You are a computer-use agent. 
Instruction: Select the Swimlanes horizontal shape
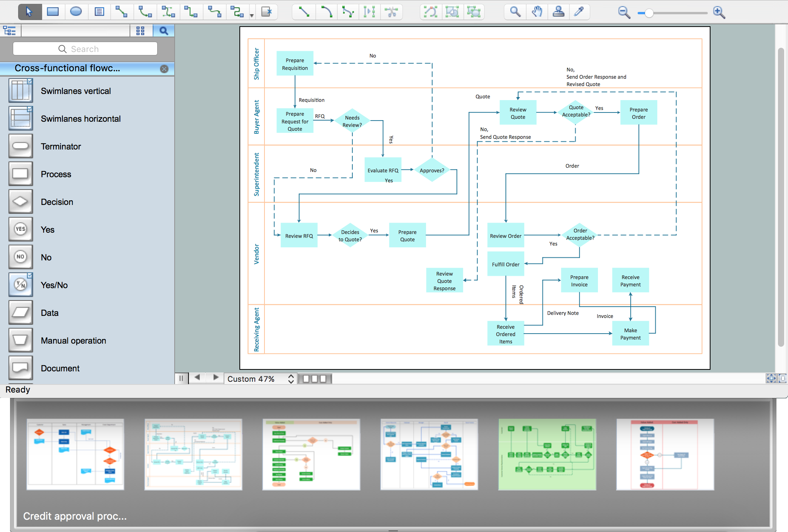(x=21, y=119)
